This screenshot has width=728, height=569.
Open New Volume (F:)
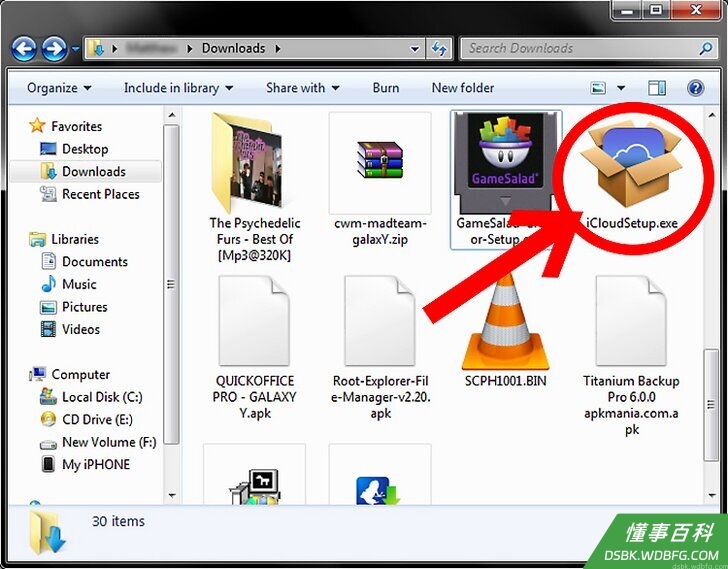109,442
